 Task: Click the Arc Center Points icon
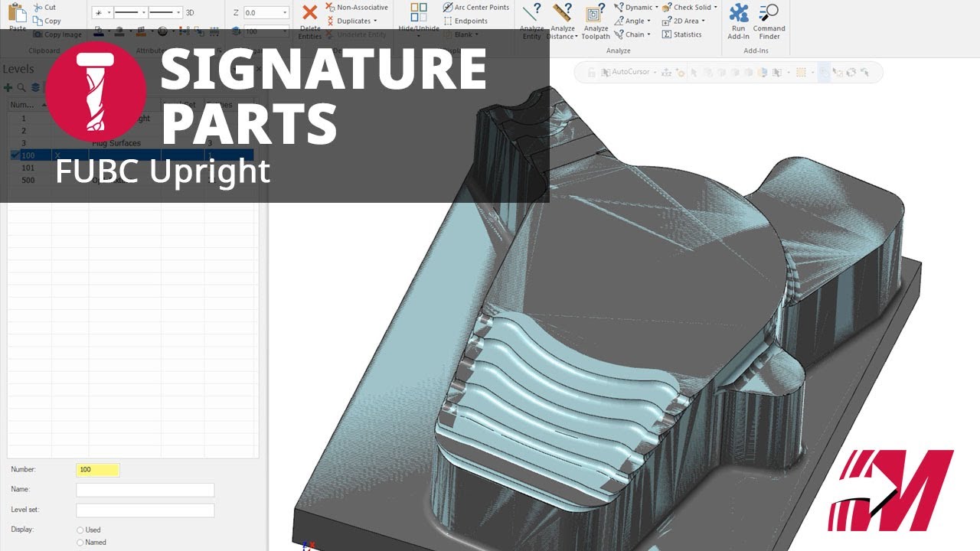pos(448,8)
